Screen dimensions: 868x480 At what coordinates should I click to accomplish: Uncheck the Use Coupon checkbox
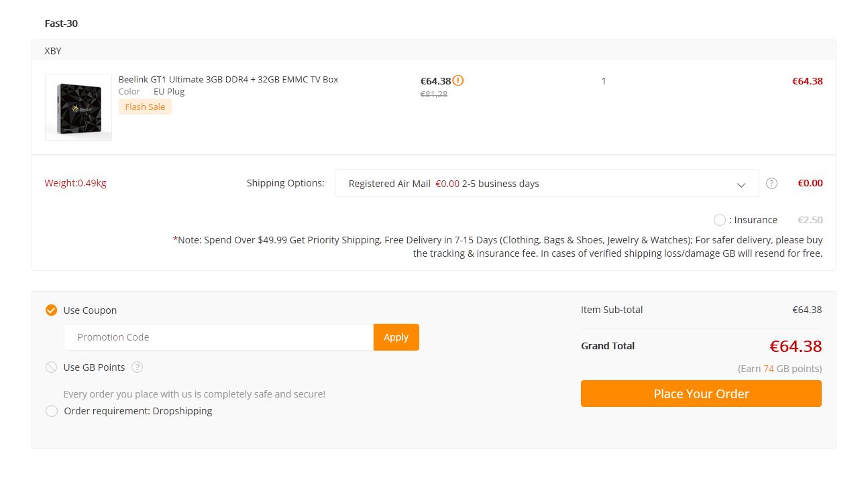(x=51, y=310)
